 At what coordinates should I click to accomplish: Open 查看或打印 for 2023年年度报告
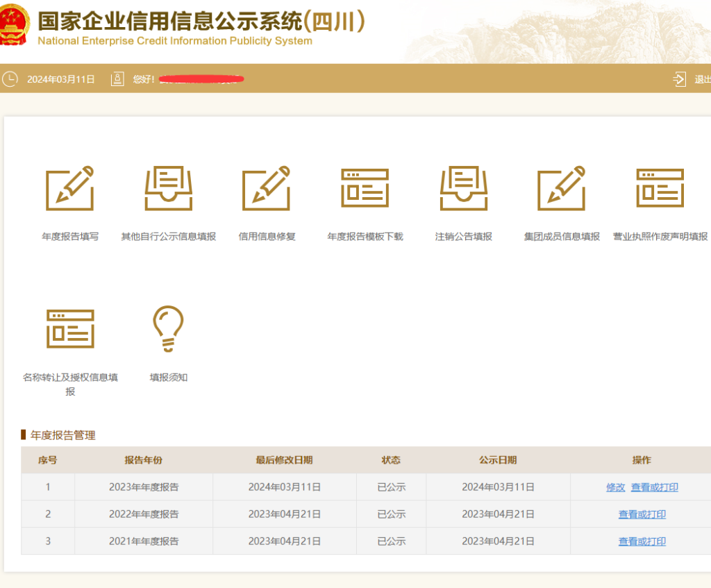click(x=654, y=487)
